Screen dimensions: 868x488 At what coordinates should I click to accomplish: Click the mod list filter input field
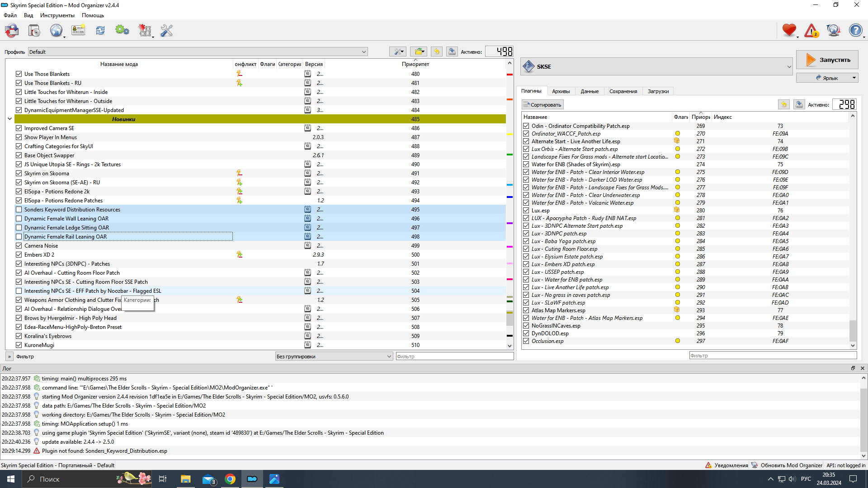(x=454, y=357)
